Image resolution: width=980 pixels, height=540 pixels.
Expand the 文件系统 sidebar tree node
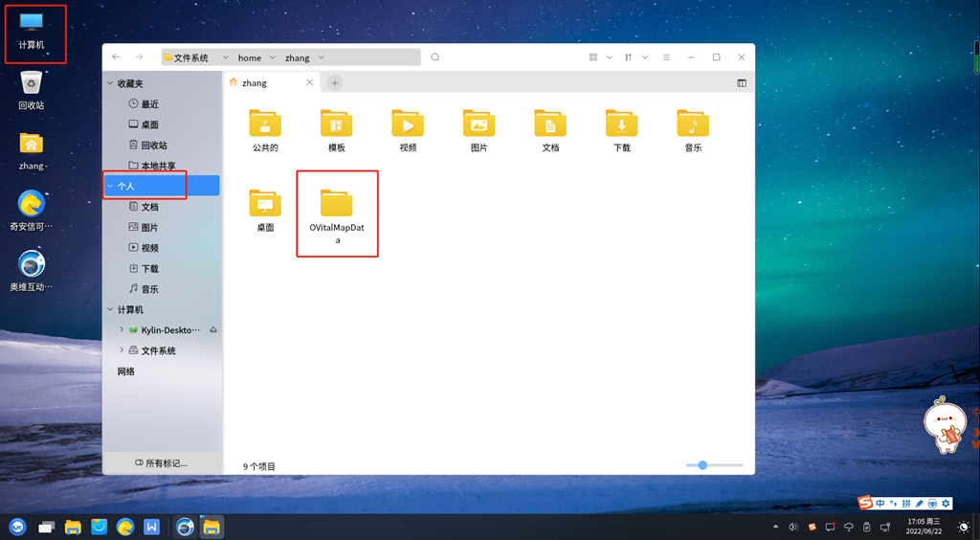121,350
